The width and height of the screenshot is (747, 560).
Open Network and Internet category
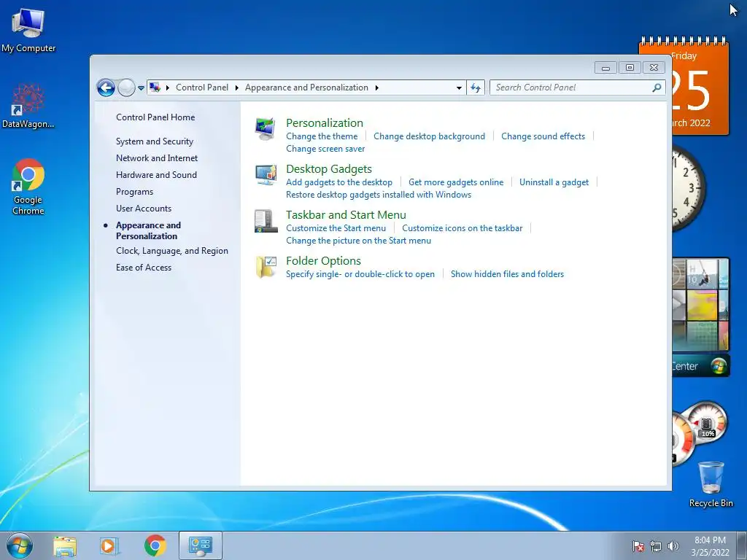pos(157,158)
